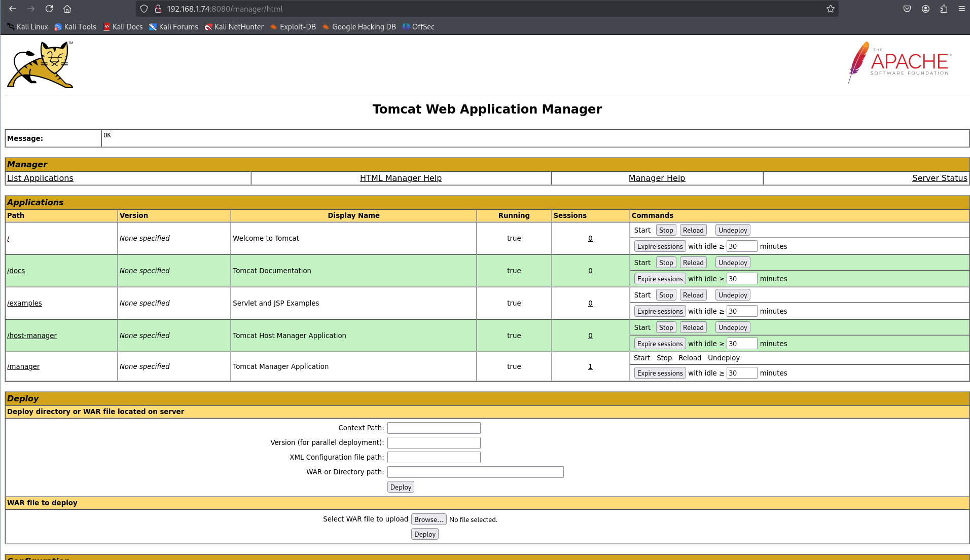Screen dimensions: 970x560
Task: Open the extensions puzzle icon
Action: pyautogui.click(x=944, y=9)
